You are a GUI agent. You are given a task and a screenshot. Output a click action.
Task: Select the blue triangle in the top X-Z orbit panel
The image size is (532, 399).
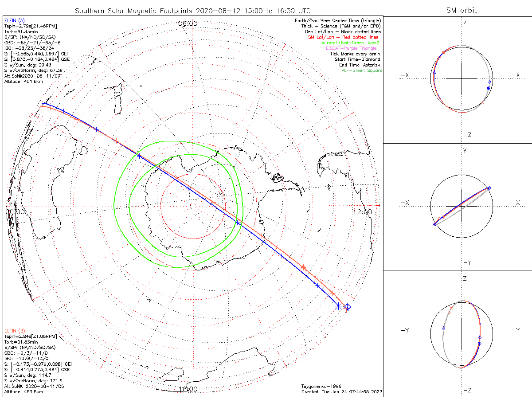click(x=434, y=72)
